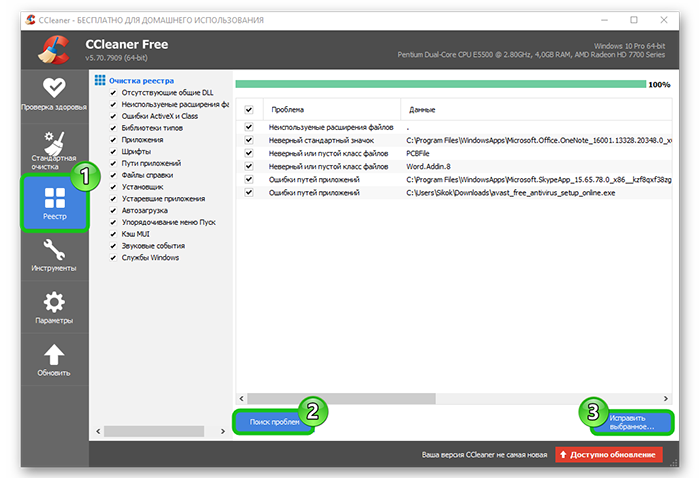The height and width of the screenshot is (478, 700).
Task: Click Поиск проблем scan button
Action: click(x=274, y=422)
